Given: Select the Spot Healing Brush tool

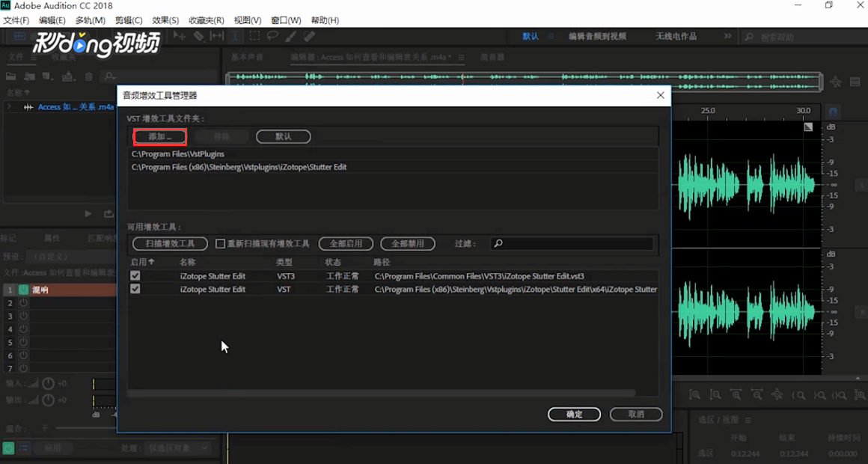Looking at the screenshot, I should 310,36.
